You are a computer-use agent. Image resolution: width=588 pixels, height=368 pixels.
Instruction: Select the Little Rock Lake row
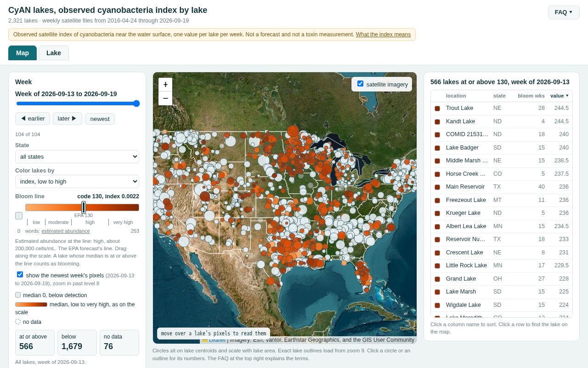pyautogui.click(x=502, y=265)
